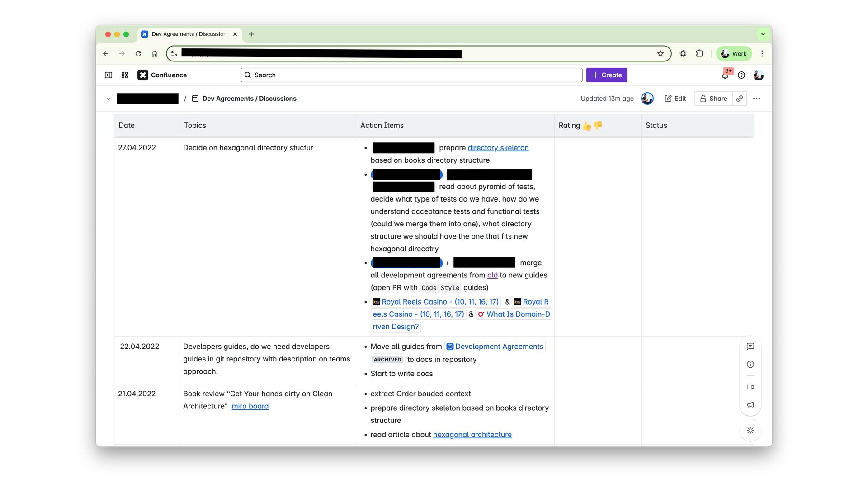Expand the tab search dropdown arrow
This screenshot has height=488, width=868.
[763, 34]
